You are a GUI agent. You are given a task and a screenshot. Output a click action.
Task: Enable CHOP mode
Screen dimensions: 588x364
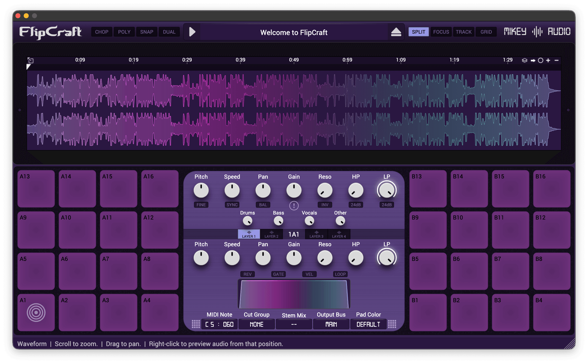click(101, 32)
